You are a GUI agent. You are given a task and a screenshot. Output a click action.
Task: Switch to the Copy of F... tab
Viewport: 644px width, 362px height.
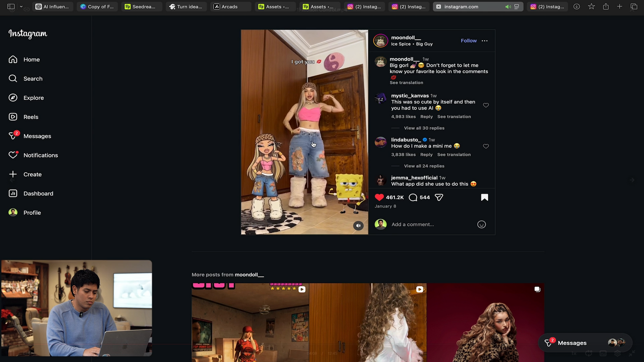click(x=97, y=7)
